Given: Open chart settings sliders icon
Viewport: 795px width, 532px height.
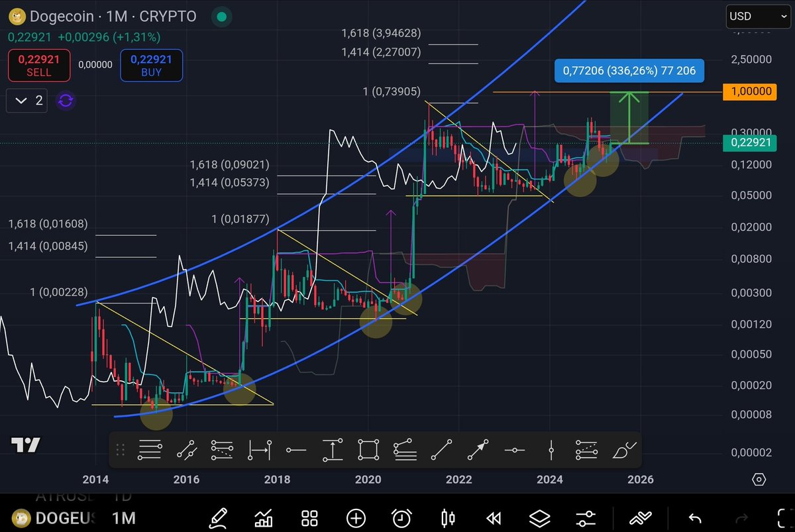Looking at the screenshot, I should (586, 518).
